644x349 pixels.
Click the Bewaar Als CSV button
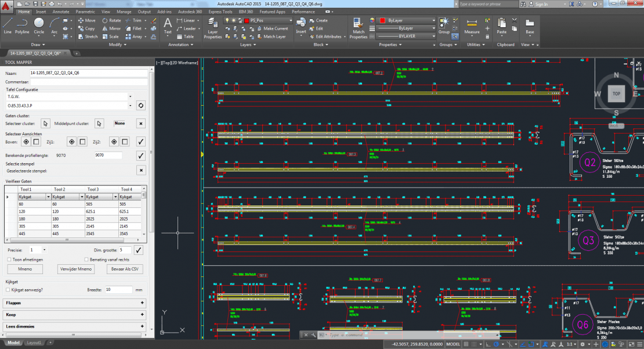125,269
